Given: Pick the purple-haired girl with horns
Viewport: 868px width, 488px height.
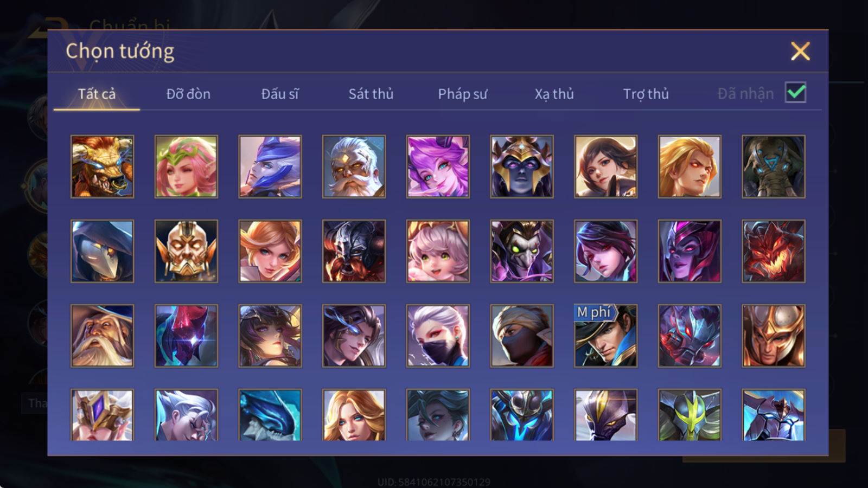Looking at the screenshot, I should click(x=438, y=166).
